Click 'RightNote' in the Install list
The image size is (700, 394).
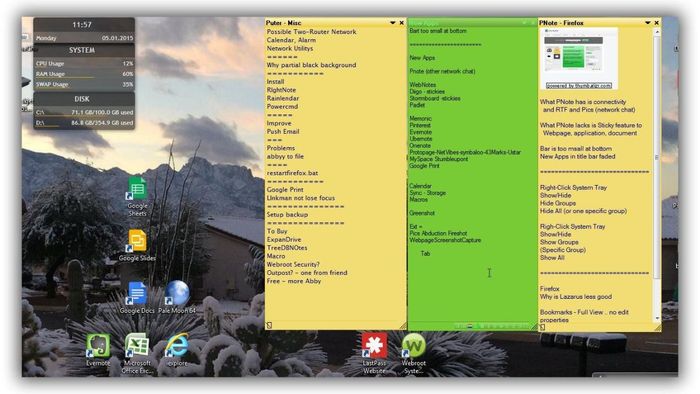(281, 90)
